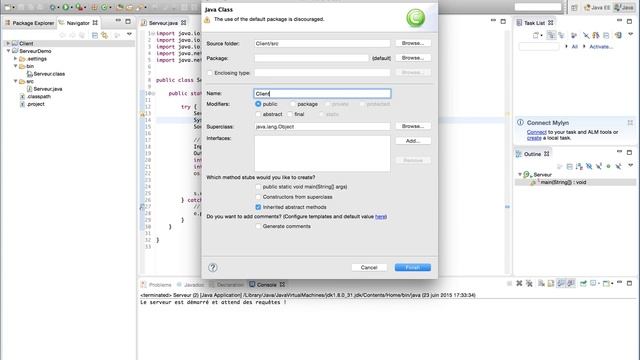Click Cancel in the Java Class dialog
640x360 pixels.
(x=369, y=267)
